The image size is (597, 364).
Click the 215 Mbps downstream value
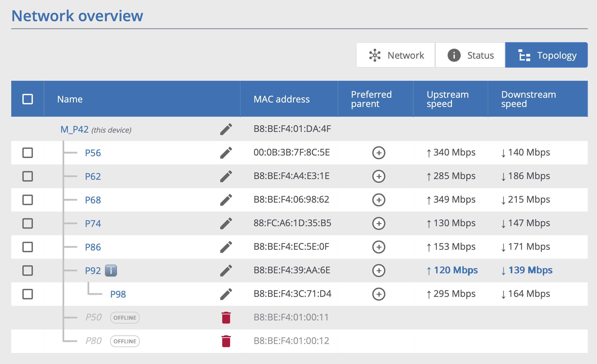point(526,200)
